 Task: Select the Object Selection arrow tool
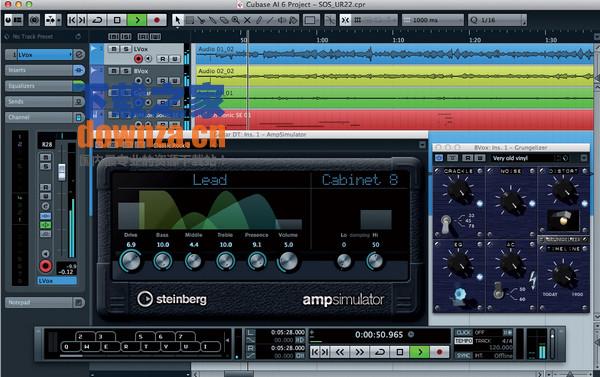click(177, 20)
